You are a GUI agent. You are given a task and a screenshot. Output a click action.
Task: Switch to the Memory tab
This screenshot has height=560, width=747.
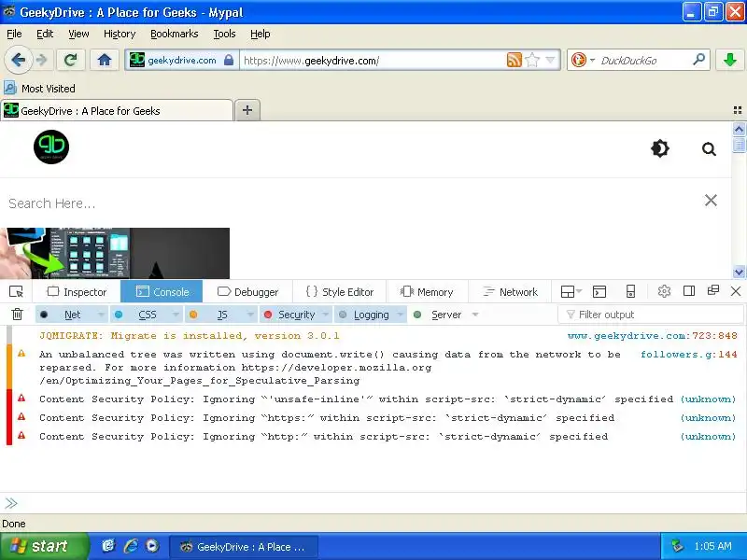427,292
